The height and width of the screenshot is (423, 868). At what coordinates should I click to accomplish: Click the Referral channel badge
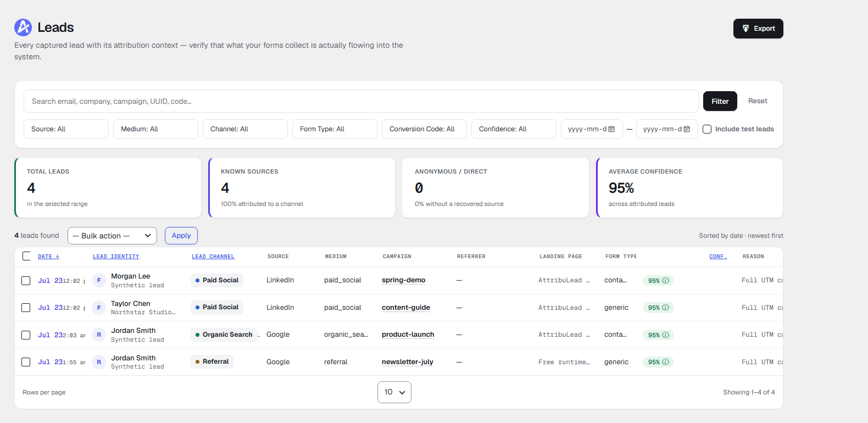[212, 362]
